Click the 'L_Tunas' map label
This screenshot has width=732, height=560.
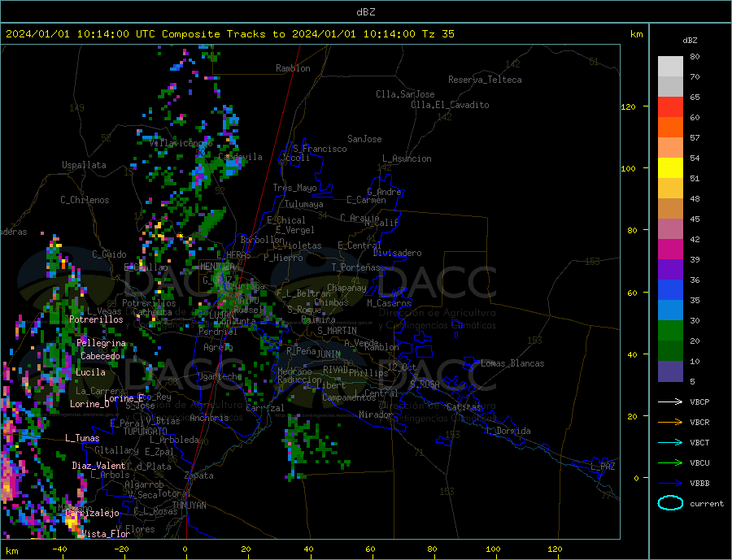82,438
